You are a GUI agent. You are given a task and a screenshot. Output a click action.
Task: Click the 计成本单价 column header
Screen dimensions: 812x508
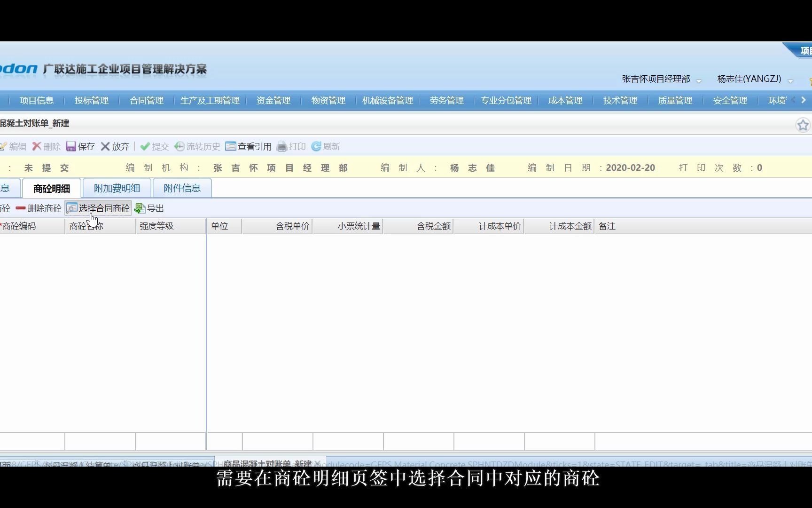pos(489,226)
